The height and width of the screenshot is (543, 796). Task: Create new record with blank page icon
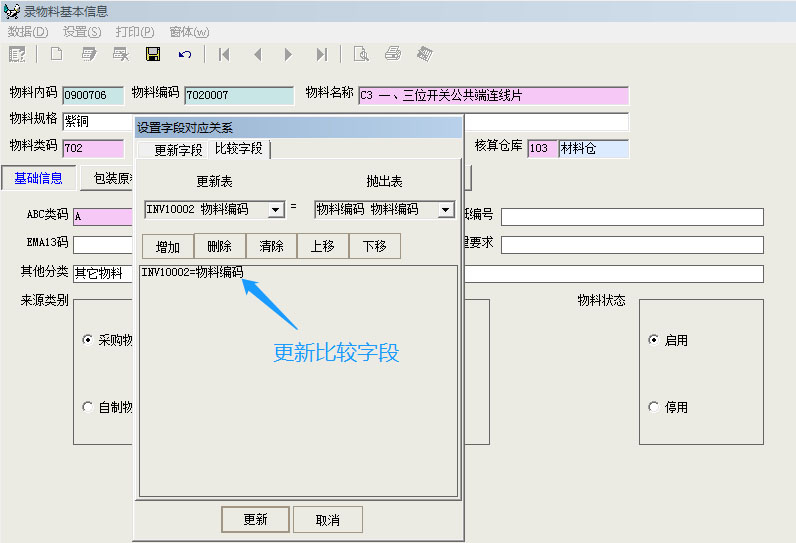(56, 54)
